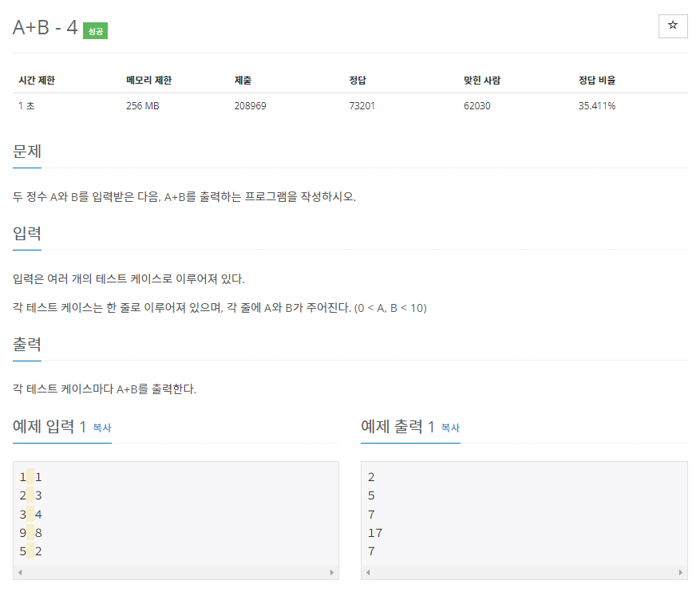
Task: Click the 문제 section heading
Action: coord(27,152)
